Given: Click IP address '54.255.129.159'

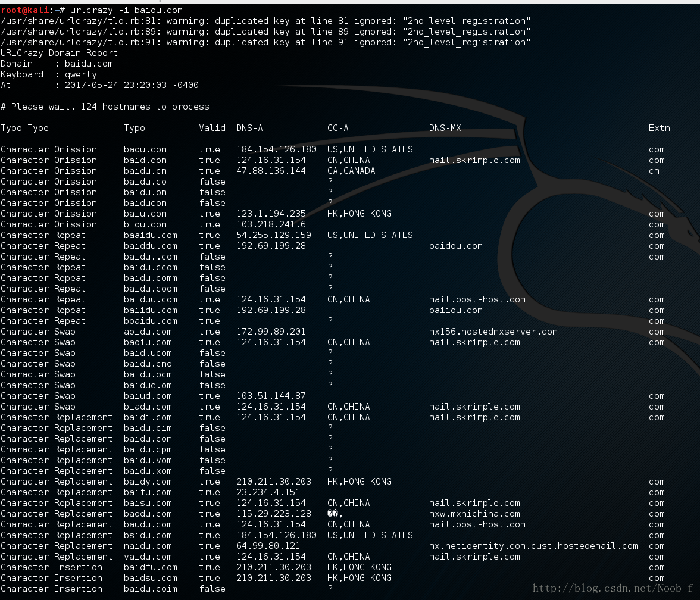Looking at the screenshot, I should 274,235.
